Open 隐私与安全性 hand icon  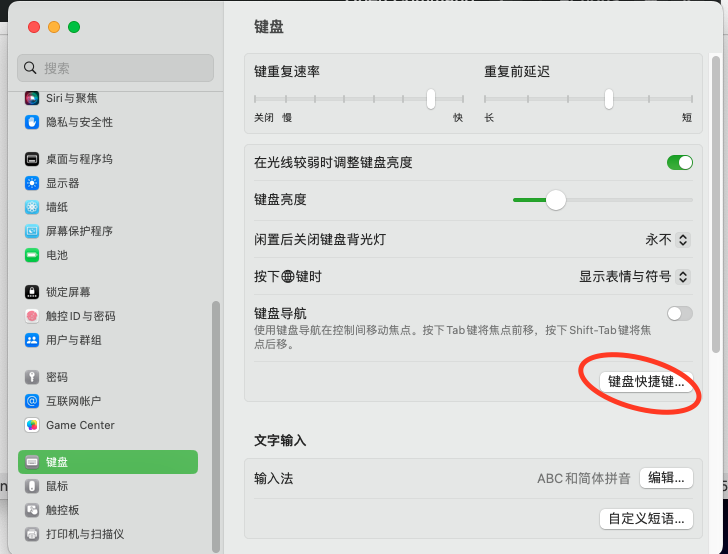click(32, 122)
